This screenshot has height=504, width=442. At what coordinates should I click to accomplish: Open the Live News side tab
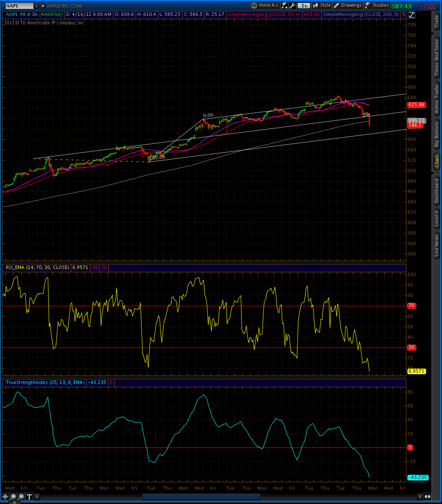(437, 245)
